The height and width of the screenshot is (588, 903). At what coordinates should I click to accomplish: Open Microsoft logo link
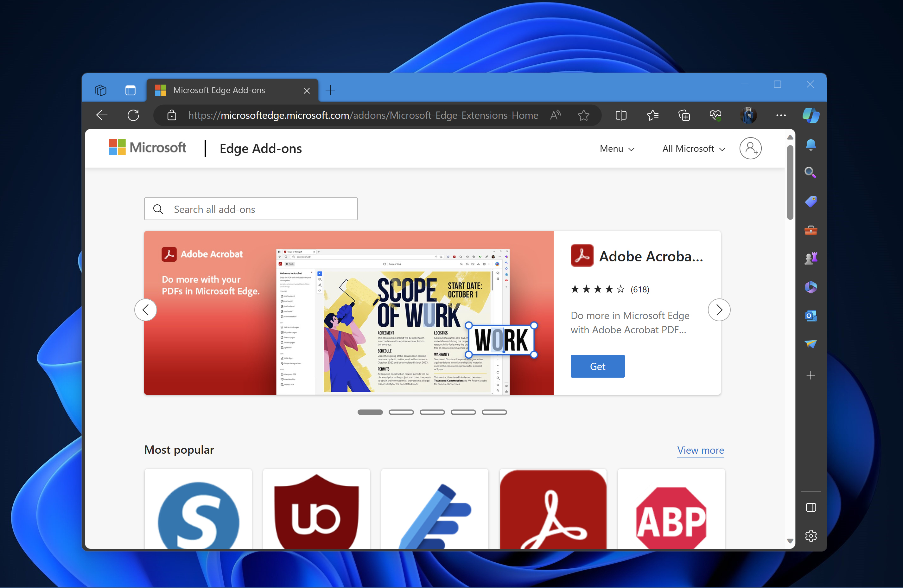[148, 147]
